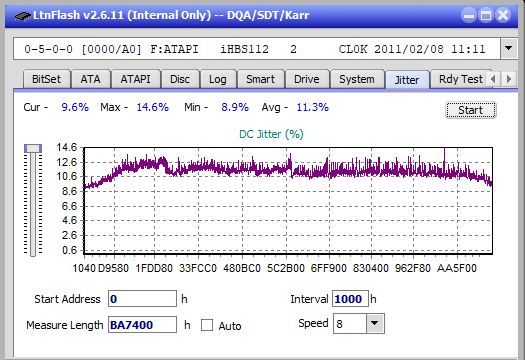Click the Cur value 9.6%
Screen dimensions: 525x360
[75, 107]
